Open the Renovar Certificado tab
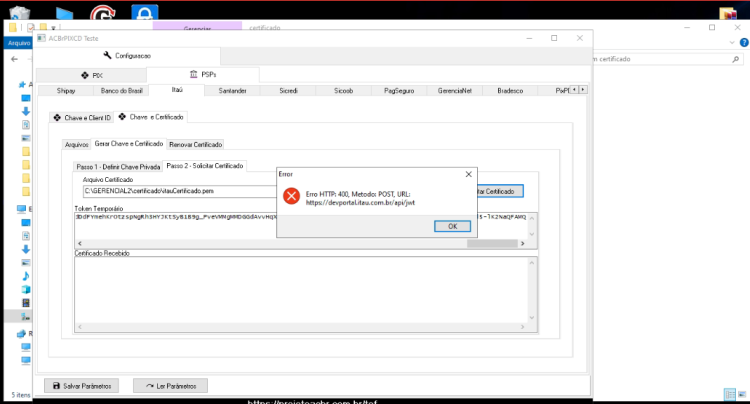 (196, 144)
